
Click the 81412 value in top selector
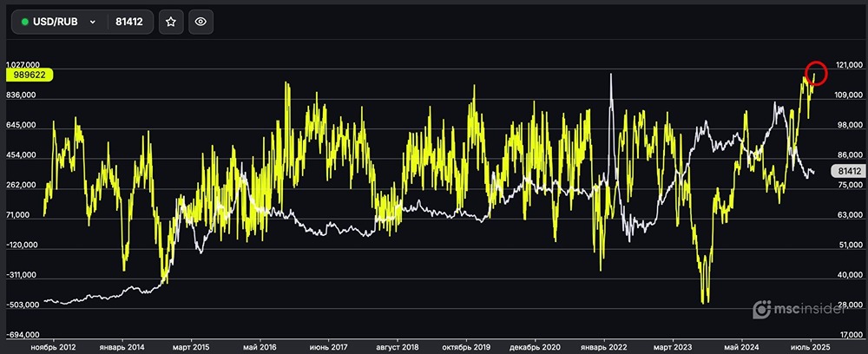click(x=129, y=23)
